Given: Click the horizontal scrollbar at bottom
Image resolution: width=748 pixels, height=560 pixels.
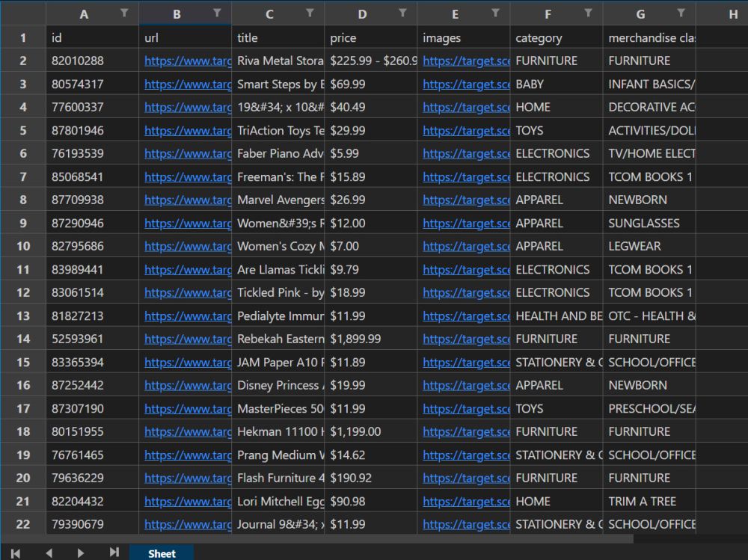Looking at the screenshot, I should pos(316,538).
